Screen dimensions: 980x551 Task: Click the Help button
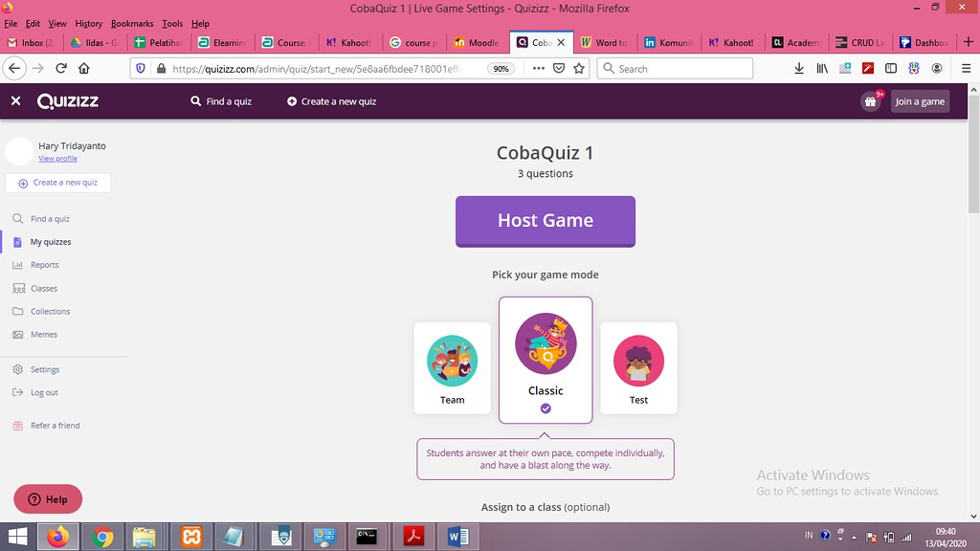tap(48, 499)
